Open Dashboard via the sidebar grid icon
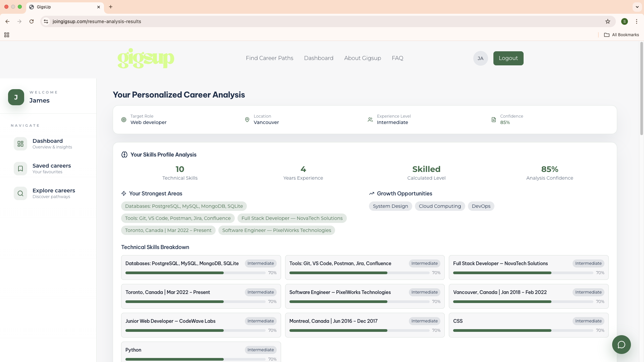The width and height of the screenshot is (644, 362). tap(20, 143)
